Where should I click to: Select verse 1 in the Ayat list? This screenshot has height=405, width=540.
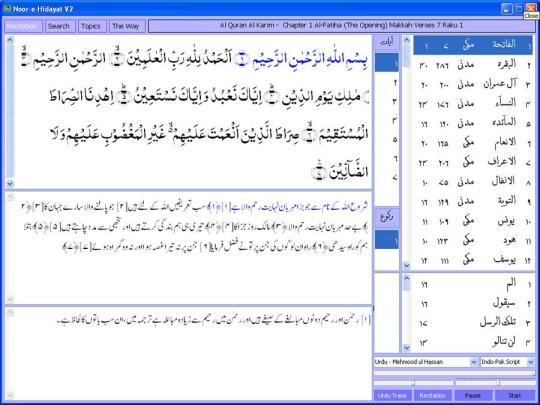point(387,63)
